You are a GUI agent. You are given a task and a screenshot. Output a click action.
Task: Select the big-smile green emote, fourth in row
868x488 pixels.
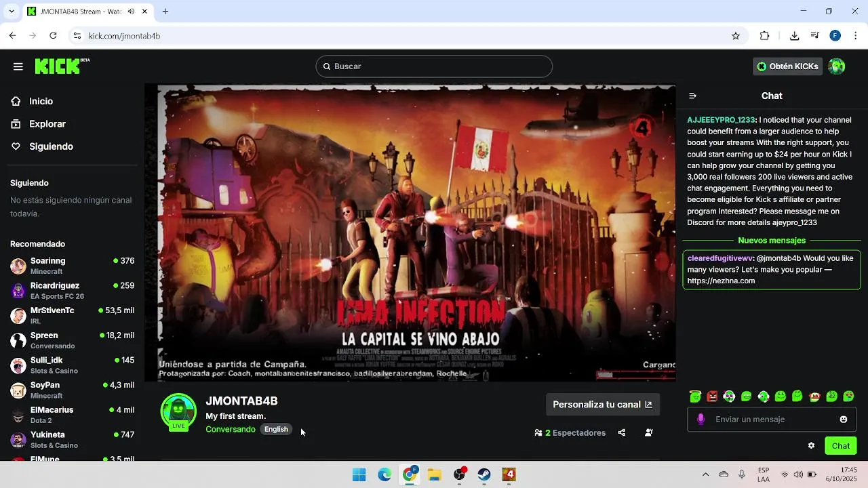[x=747, y=396]
